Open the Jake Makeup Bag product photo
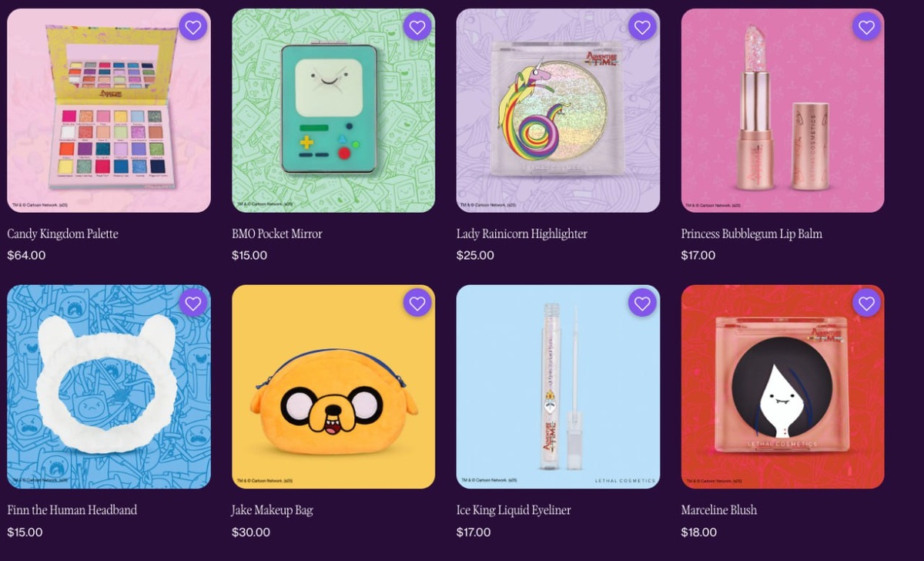Viewport: 924px width, 561px height. [333, 387]
